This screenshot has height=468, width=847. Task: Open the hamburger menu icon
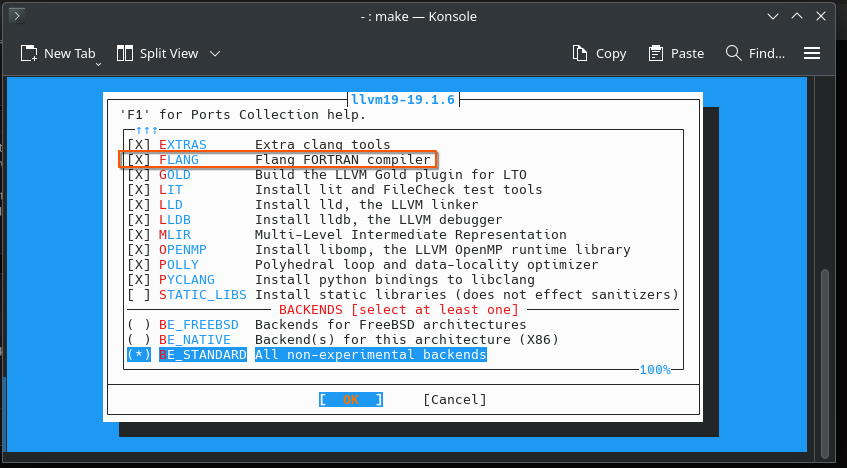812,53
